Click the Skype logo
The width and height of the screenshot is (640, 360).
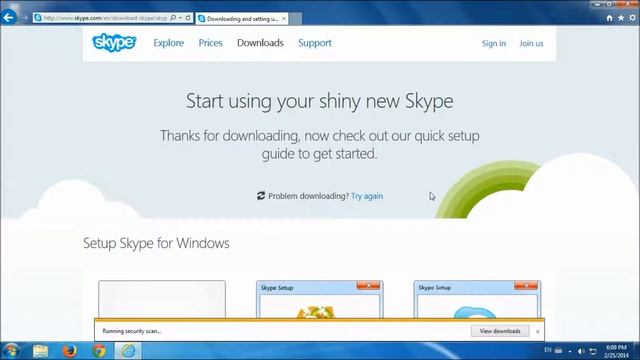(114, 42)
